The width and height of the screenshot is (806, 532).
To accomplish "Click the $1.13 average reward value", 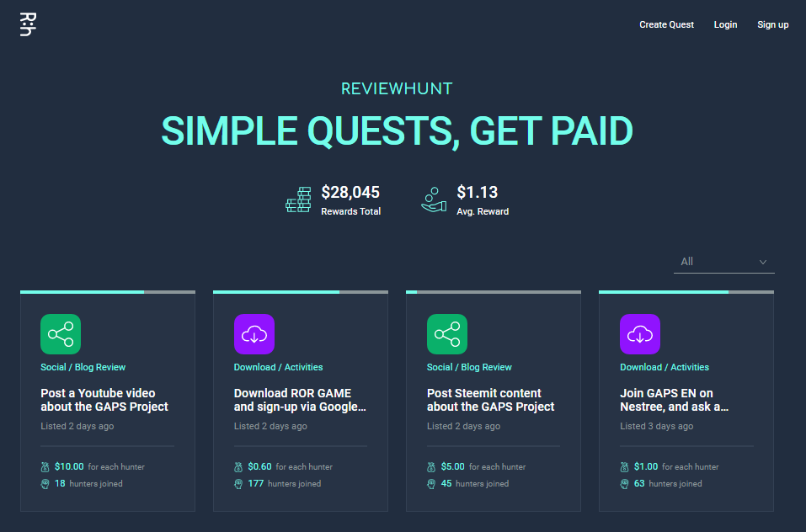I will [477, 193].
